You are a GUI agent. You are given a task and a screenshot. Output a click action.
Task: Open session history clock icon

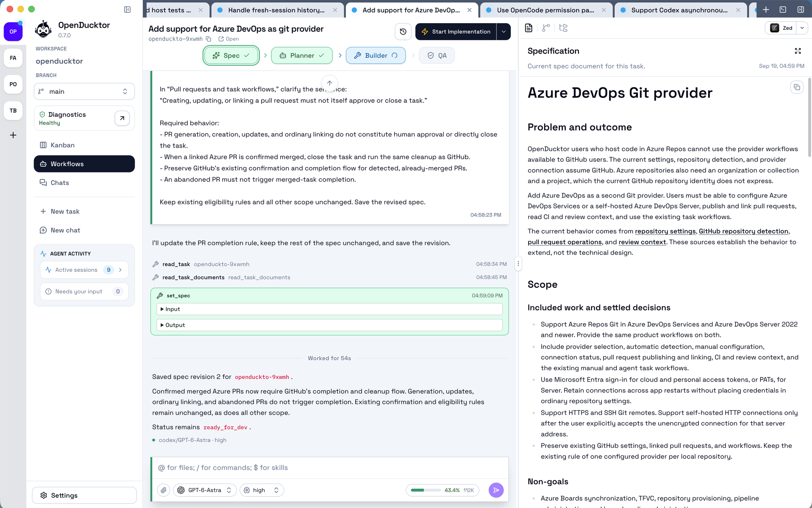click(403, 32)
